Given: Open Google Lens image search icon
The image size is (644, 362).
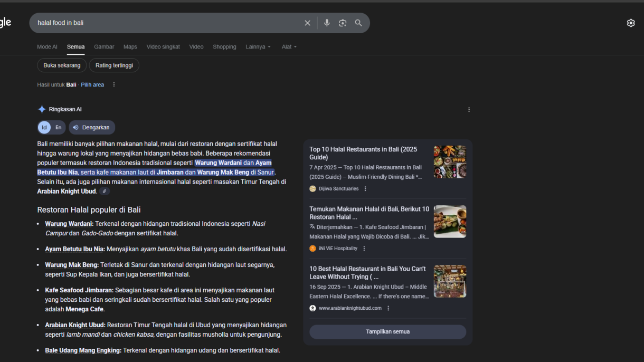Looking at the screenshot, I should point(343,23).
